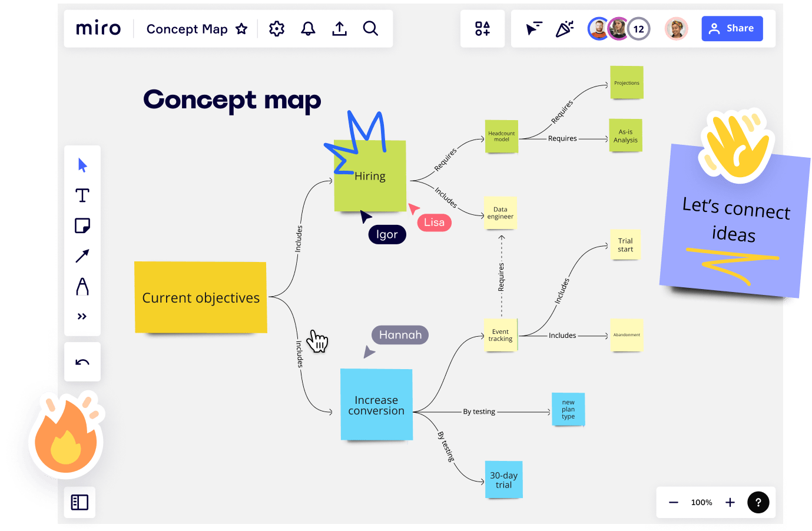Viewport: 812px width, 531px height.
Task: Zoom out with the minus button
Action: pyautogui.click(x=674, y=502)
